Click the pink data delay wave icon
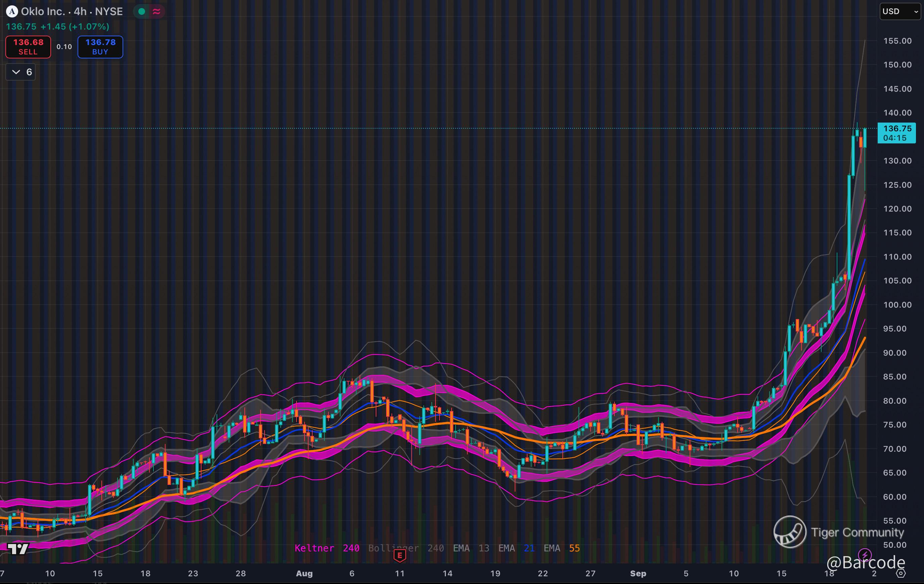Image resolution: width=924 pixels, height=584 pixels. (x=156, y=11)
